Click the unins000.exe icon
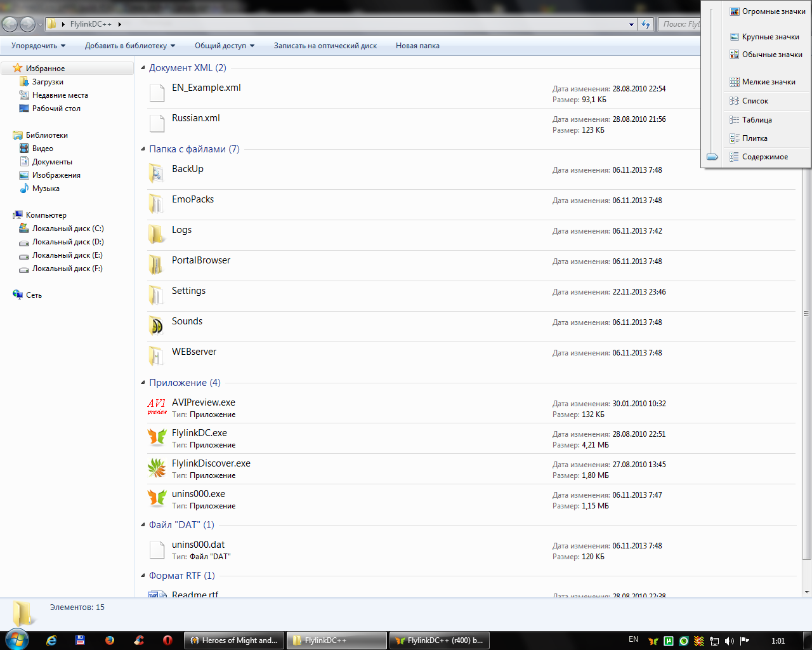Image resolution: width=812 pixels, height=650 pixels. pyautogui.click(x=157, y=498)
